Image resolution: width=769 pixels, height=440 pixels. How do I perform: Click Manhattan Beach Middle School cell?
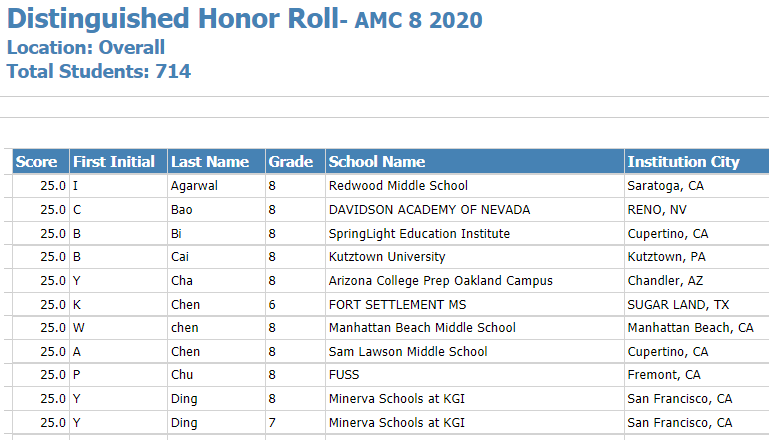pos(475,328)
